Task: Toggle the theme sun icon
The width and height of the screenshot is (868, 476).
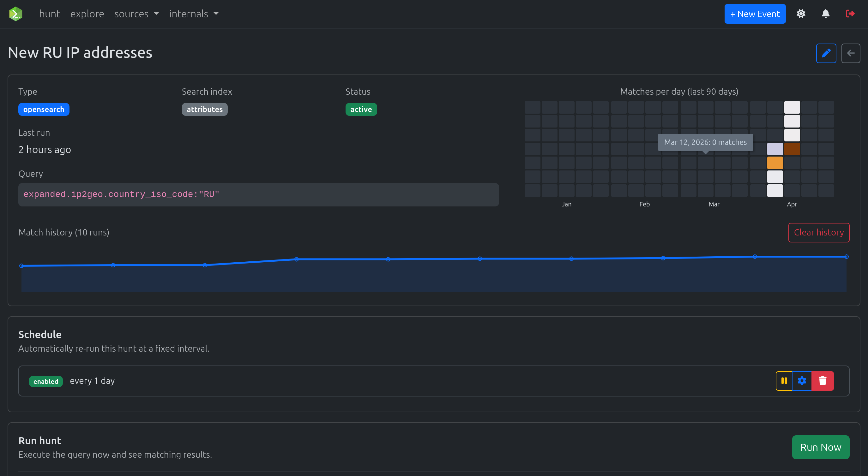Action: tap(801, 14)
